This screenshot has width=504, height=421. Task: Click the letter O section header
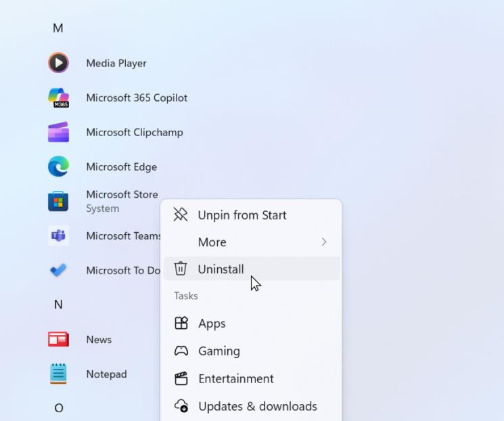[x=58, y=408]
